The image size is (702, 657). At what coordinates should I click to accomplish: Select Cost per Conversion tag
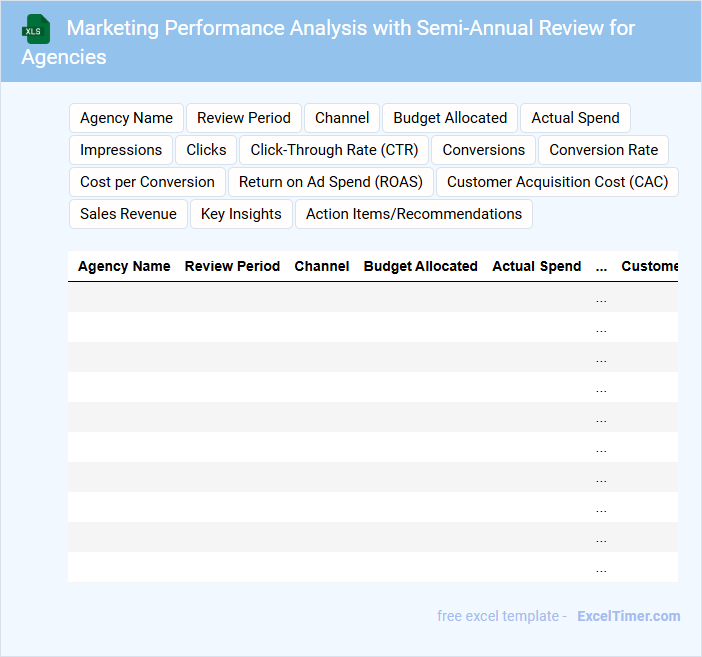147,182
